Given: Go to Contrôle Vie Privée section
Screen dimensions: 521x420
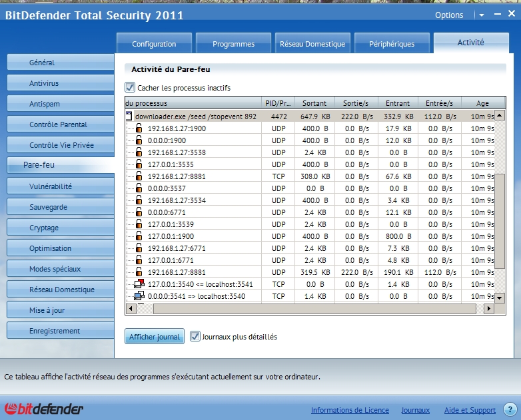Looking at the screenshot, I should (61, 144).
